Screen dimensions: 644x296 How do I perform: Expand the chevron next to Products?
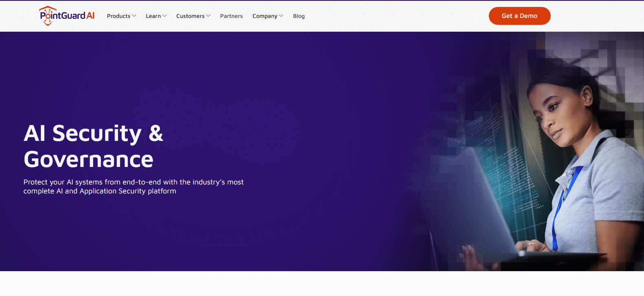[x=134, y=16]
